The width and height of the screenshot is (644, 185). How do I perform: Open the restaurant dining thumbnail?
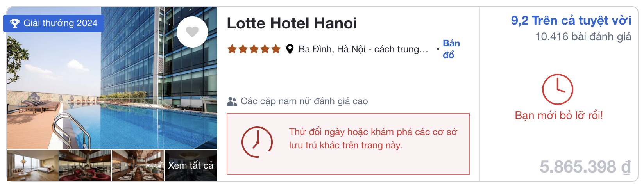click(138, 165)
